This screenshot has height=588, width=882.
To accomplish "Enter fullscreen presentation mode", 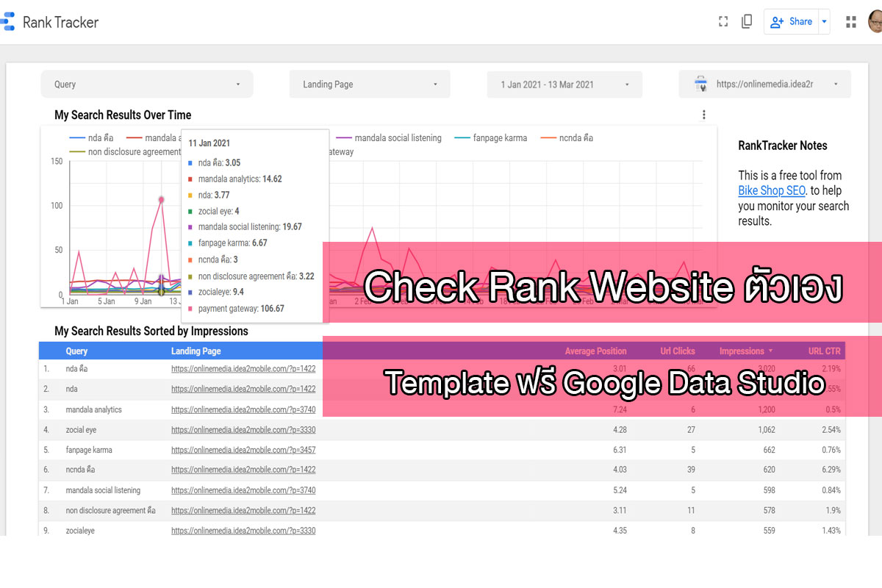I will tap(723, 22).
